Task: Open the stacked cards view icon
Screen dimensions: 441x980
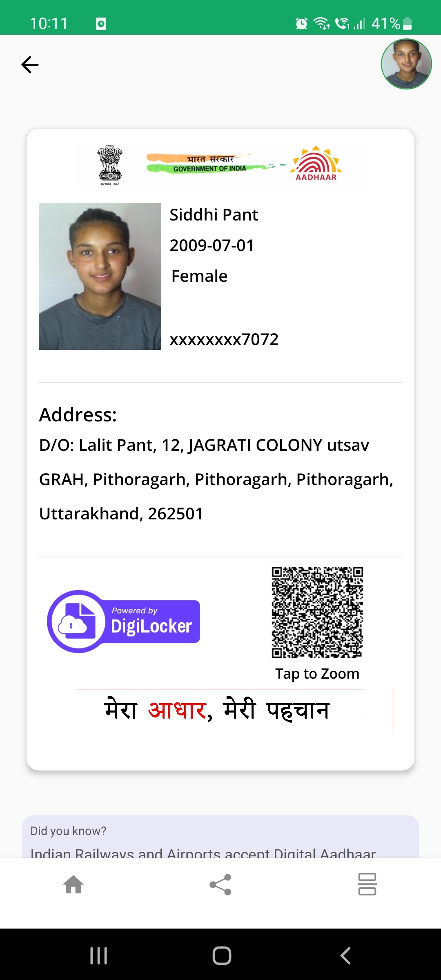Action: (x=367, y=884)
